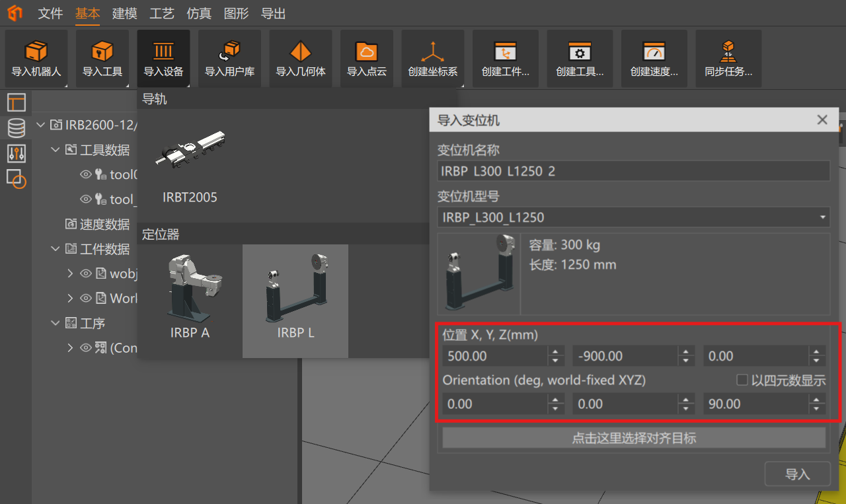Decrease the second orientation value stepper
The image size is (846, 504).
(x=687, y=409)
